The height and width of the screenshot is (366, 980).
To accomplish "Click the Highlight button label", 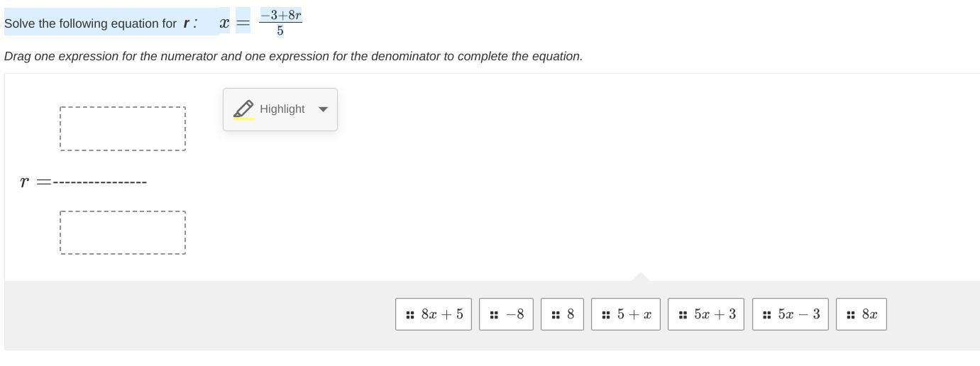I will tap(282, 109).
